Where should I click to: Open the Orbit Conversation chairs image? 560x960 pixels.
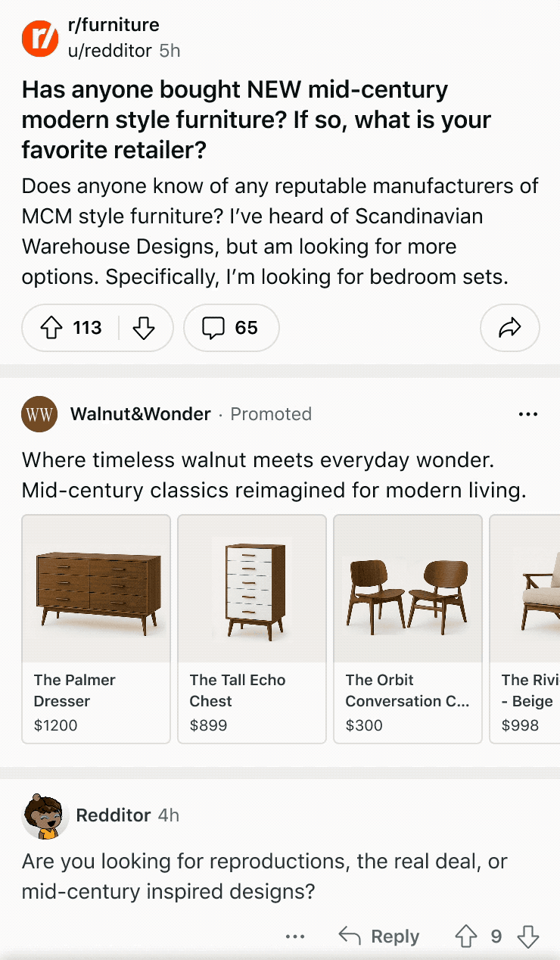(408, 589)
